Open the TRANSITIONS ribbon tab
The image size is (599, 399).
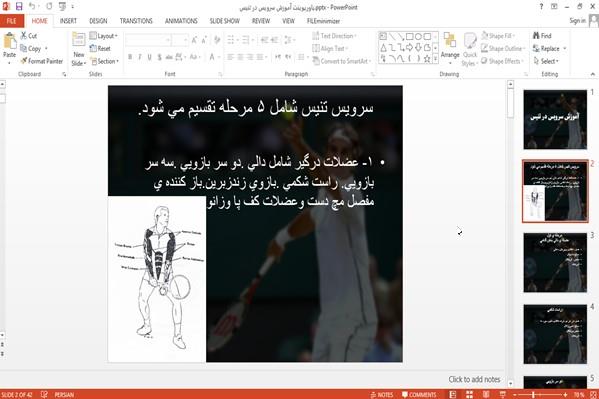tap(136, 21)
